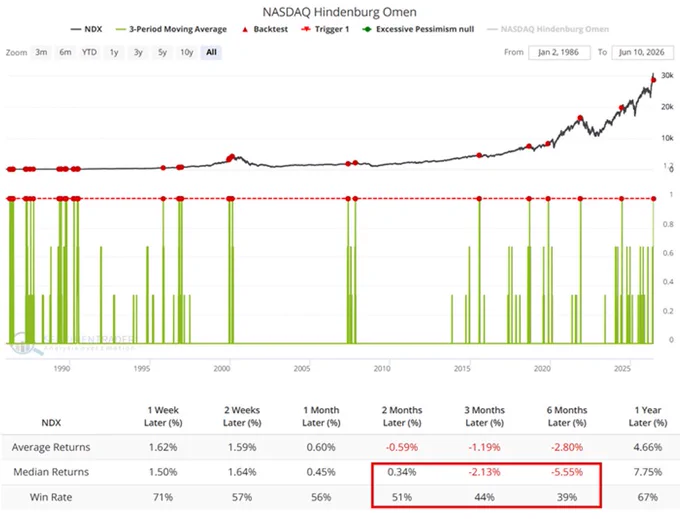The width and height of the screenshot is (680, 519).
Task: Click the 30k y-axis label
Action: (667, 75)
